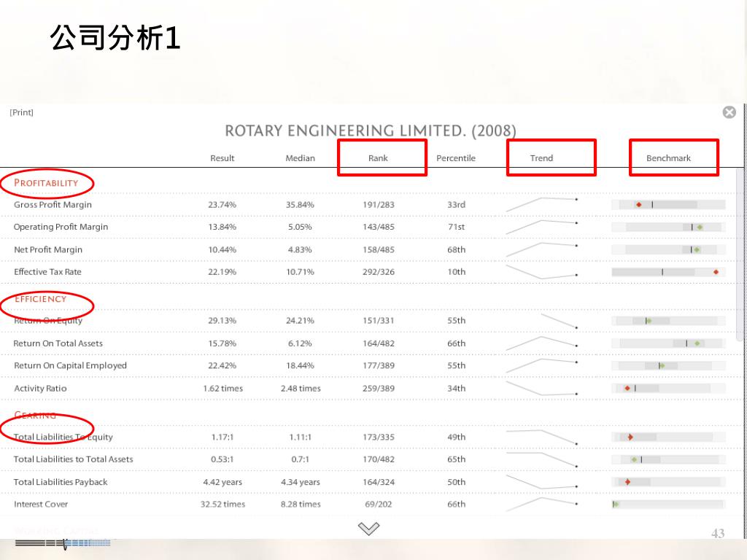Click the [Print] link
Viewport: 747px width, 560px height.
(x=21, y=112)
